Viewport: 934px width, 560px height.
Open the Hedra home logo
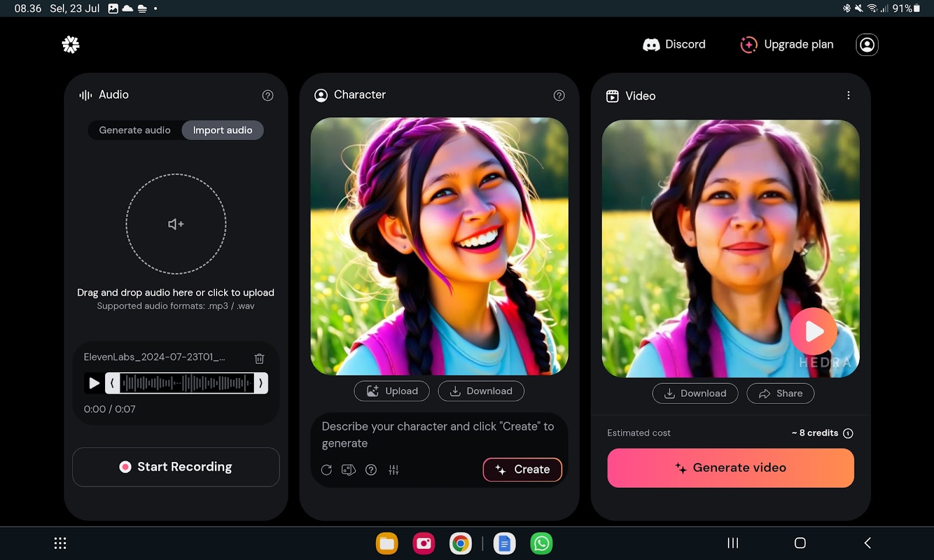[71, 44]
